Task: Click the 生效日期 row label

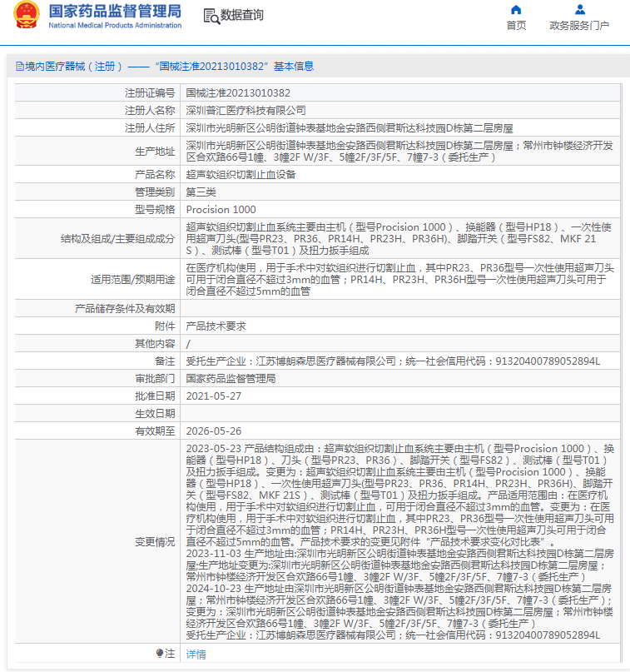Action: point(155,414)
